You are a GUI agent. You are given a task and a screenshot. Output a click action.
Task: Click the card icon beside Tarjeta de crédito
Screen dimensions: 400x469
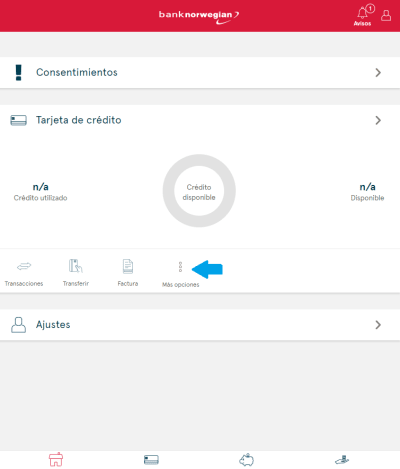18,120
